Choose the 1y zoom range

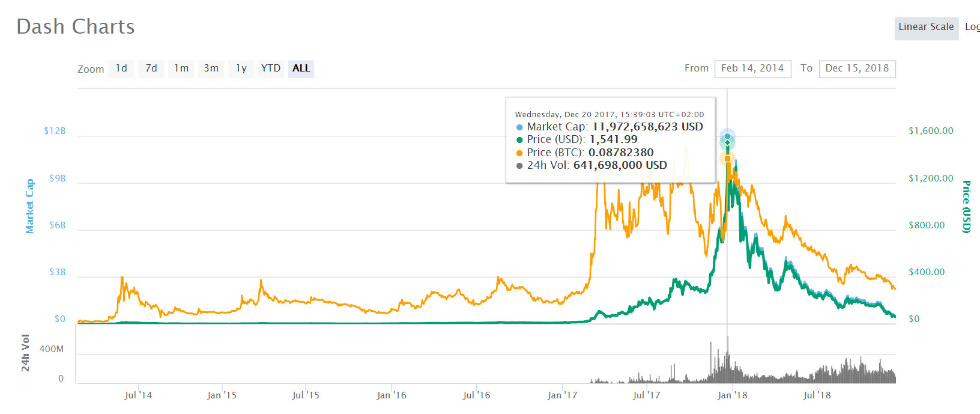241,68
